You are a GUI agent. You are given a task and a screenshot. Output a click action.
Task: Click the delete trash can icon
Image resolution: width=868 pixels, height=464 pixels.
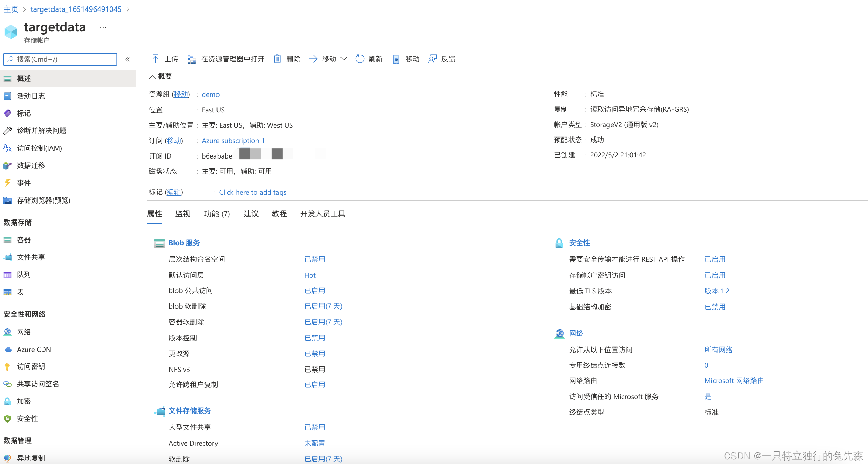pos(277,59)
